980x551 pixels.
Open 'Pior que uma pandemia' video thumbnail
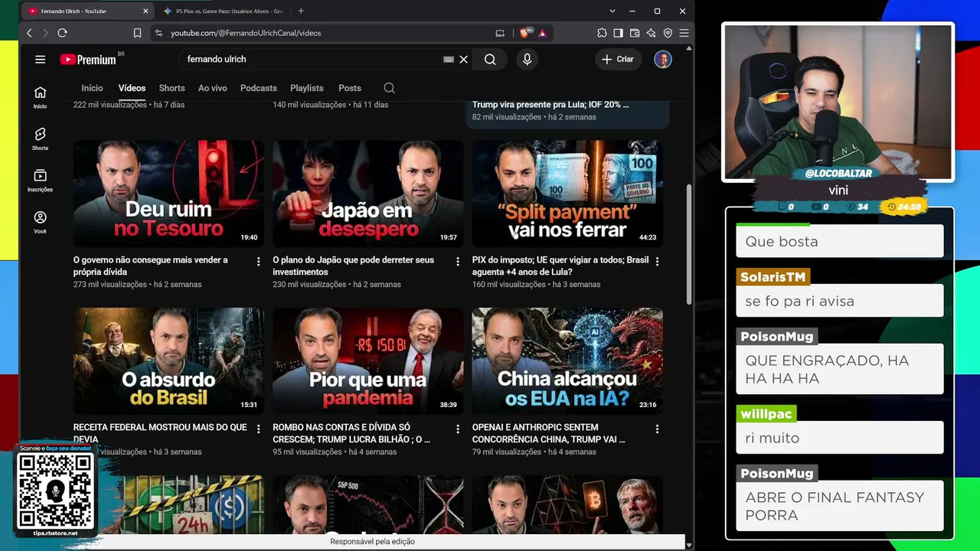click(x=368, y=360)
